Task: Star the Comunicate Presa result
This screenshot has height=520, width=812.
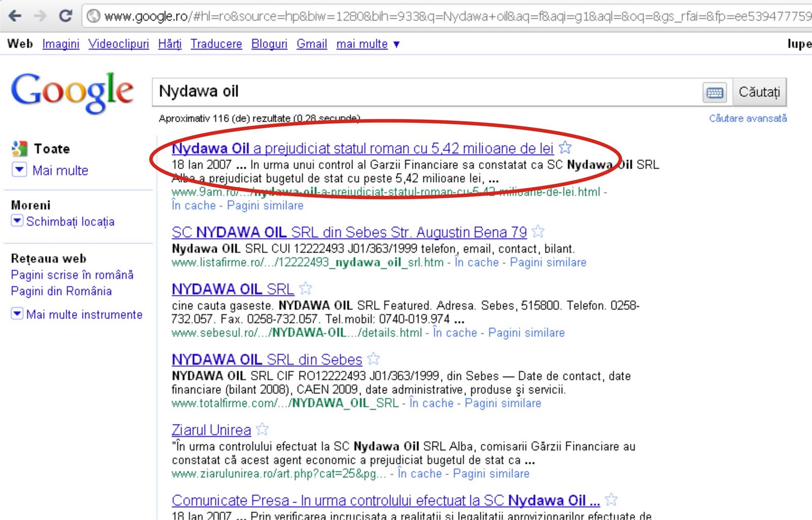Action: click(612, 500)
